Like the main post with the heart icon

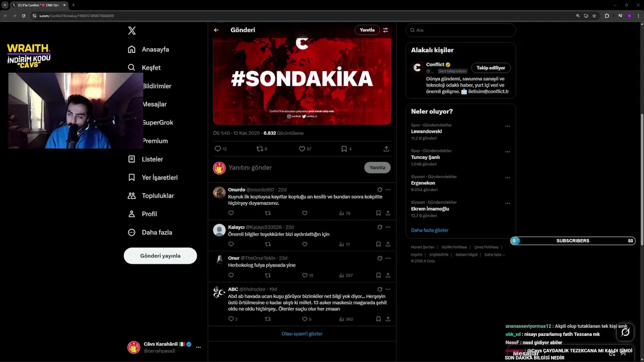click(302, 149)
